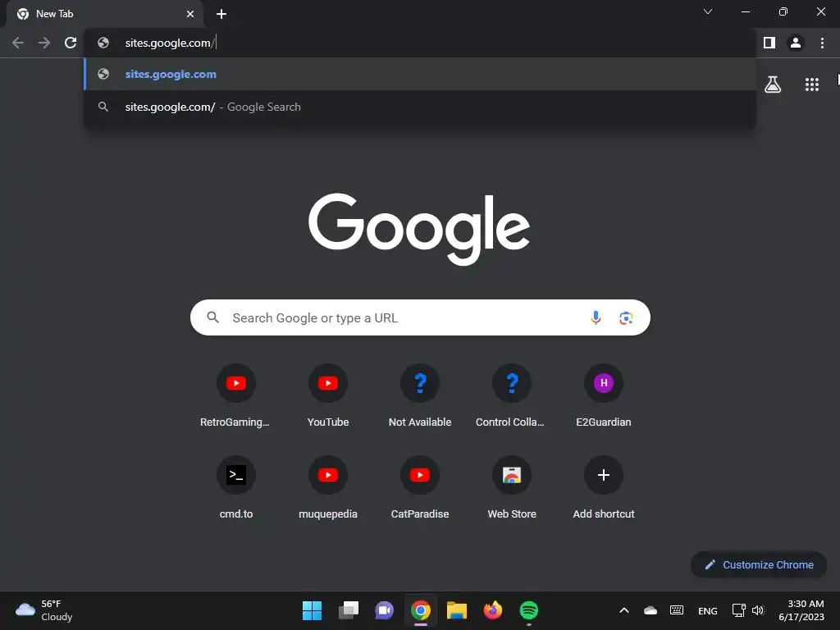The height and width of the screenshot is (630, 840).
Task: Open Google Lens image search icon
Action: point(626,317)
